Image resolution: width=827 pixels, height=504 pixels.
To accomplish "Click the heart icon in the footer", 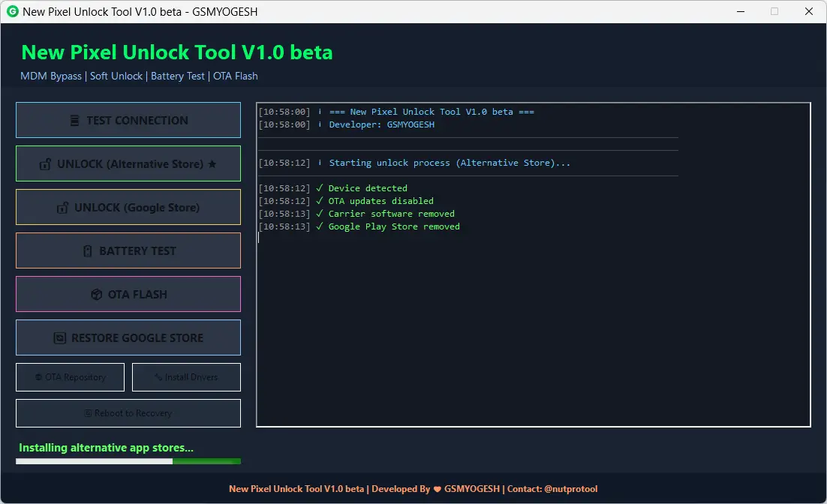I will point(438,489).
